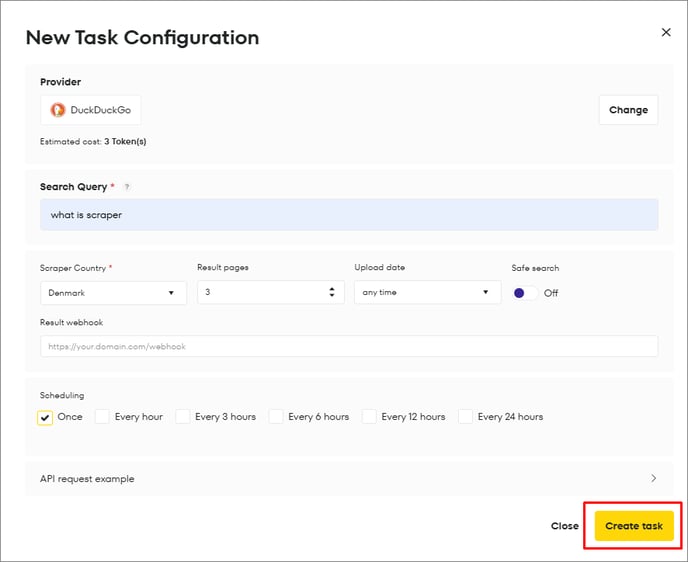Close the dialog with the X icon
The width and height of the screenshot is (688, 562).
pyautogui.click(x=666, y=32)
